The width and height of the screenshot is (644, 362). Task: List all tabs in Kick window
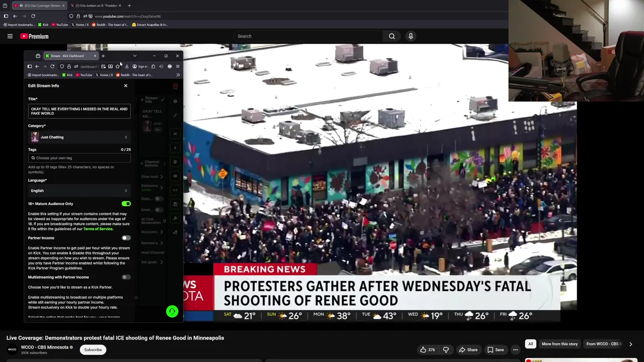tap(134, 56)
